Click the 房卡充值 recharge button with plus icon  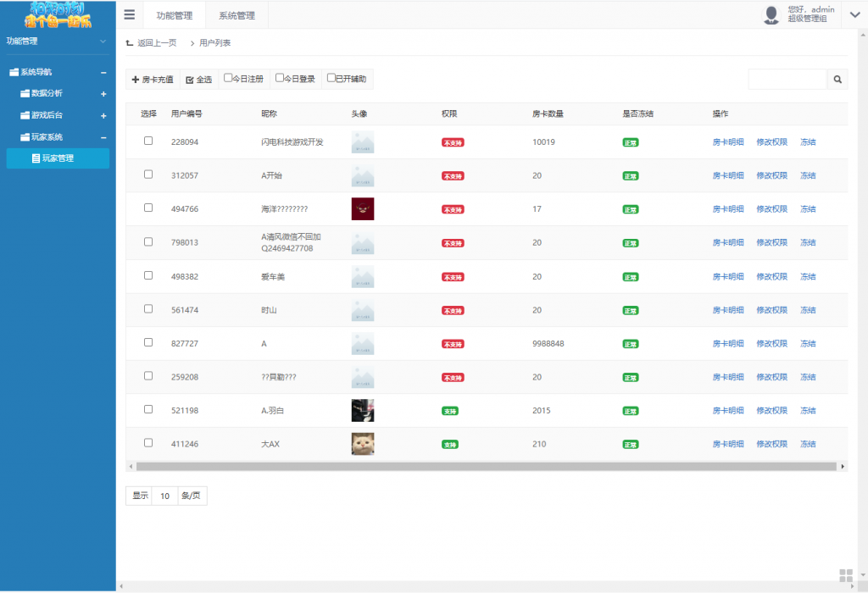point(152,79)
